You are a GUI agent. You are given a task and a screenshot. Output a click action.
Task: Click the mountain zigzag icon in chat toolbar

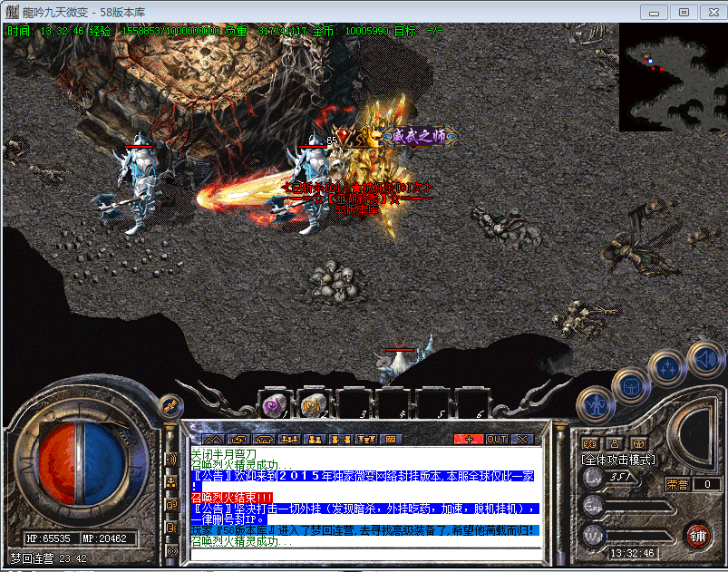pyautogui.click(x=213, y=439)
